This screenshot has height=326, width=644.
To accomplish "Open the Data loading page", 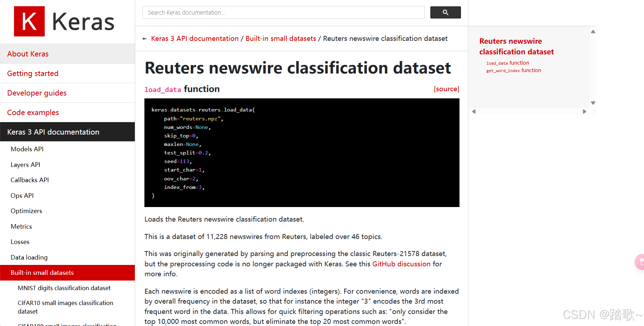I will (x=29, y=257).
